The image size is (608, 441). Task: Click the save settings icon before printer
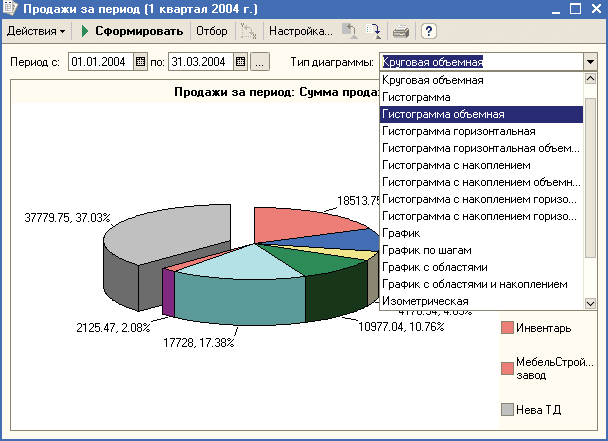(x=374, y=31)
